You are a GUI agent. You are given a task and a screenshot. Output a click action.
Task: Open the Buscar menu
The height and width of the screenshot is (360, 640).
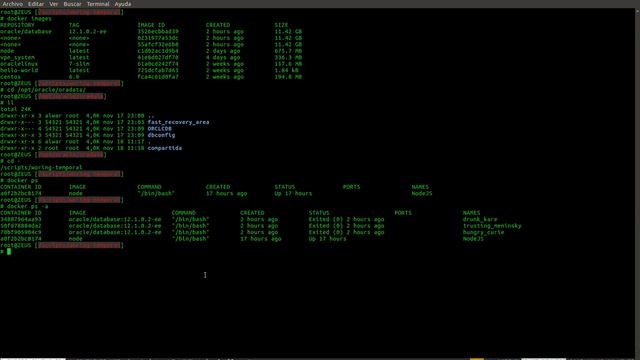(72, 4)
